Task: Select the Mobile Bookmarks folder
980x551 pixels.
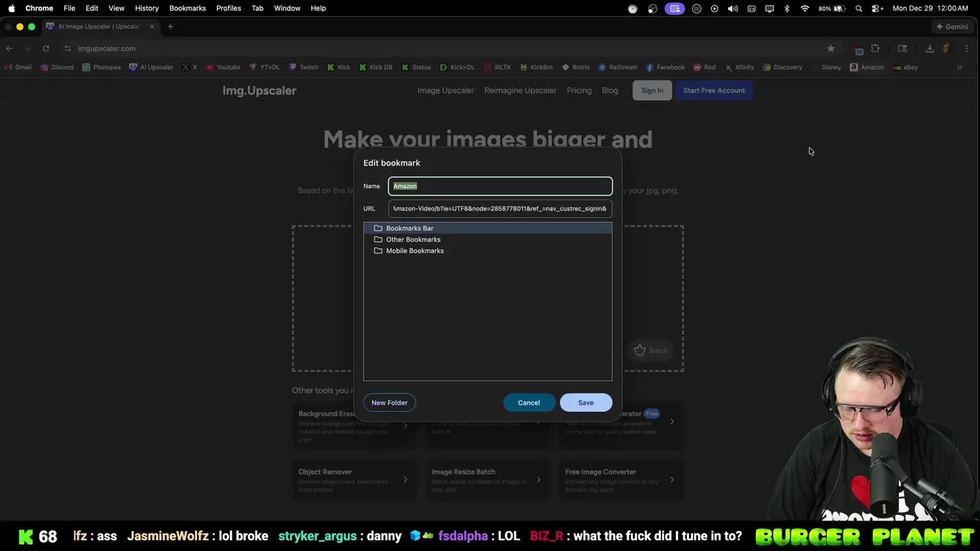Action: pyautogui.click(x=488, y=251)
